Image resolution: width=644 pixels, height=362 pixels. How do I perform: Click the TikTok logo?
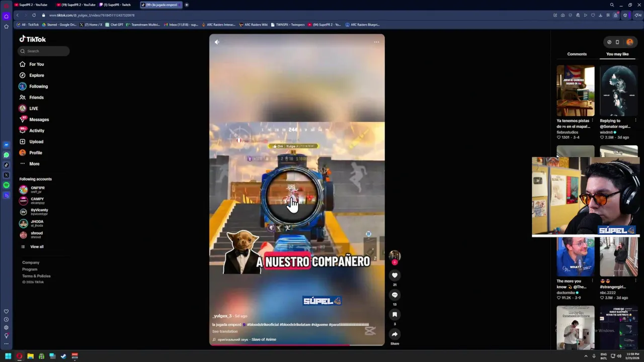coord(32,39)
